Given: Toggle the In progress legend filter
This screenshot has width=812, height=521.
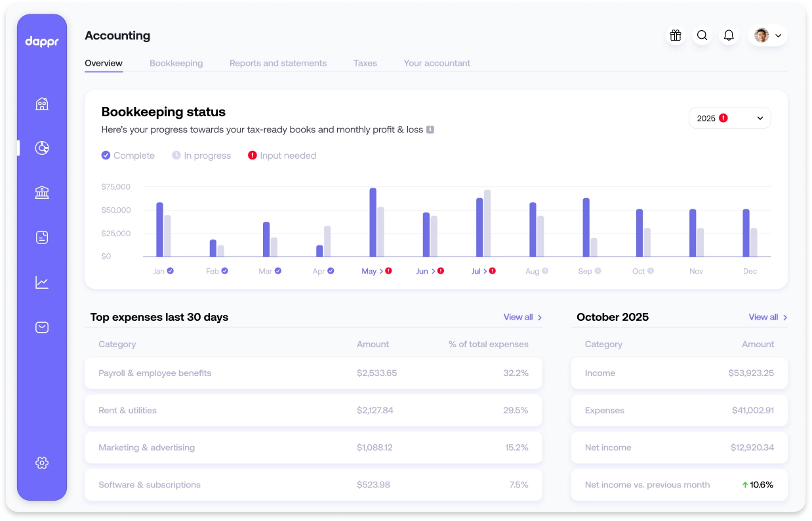Looking at the screenshot, I should [201, 156].
